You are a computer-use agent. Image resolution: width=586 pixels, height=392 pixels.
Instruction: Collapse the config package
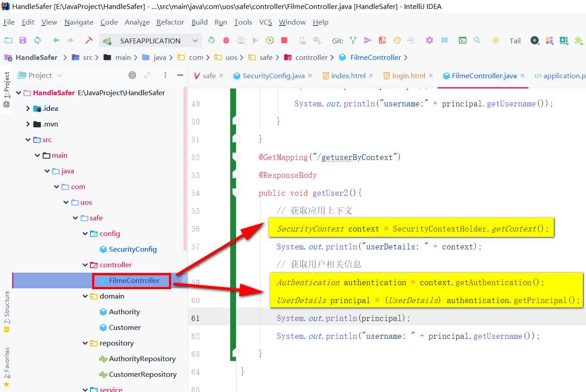(85, 234)
